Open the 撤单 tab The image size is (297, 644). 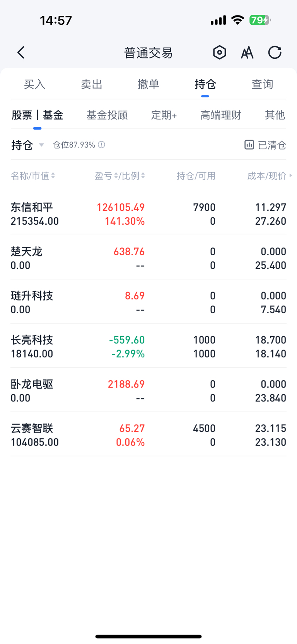point(148,84)
